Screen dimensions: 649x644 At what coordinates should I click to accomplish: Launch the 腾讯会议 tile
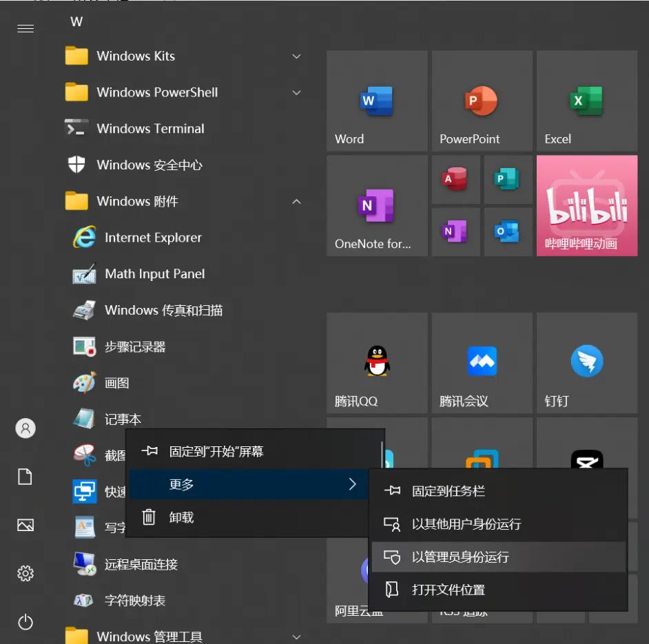click(x=482, y=363)
